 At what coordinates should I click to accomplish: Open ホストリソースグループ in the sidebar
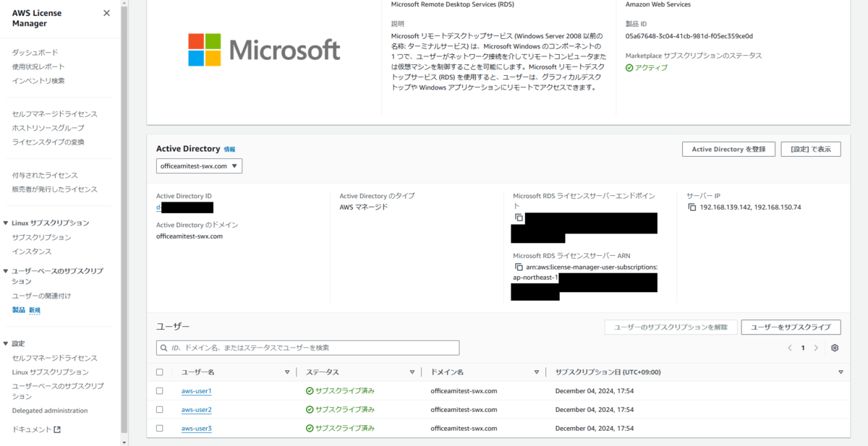click(x=48, y=128)
